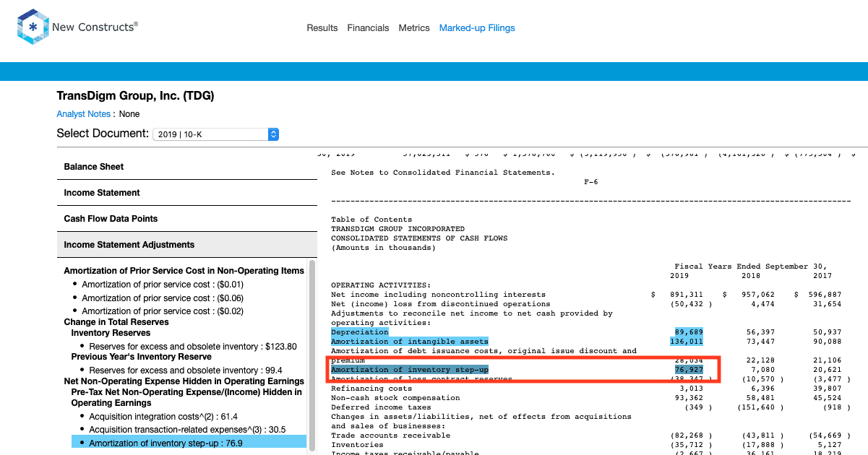Open the Financials navigation tab
Image resolution: width=868 pixels, height=455 pixels.
pos(369,28)
